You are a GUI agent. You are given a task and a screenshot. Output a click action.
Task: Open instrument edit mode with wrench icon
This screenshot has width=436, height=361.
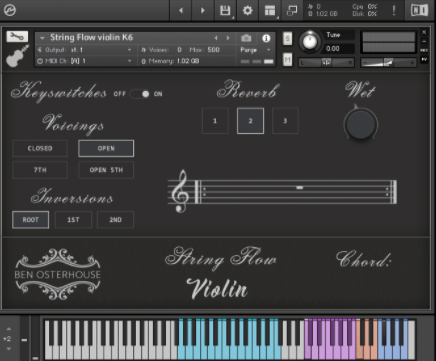[x=17, y=36]
